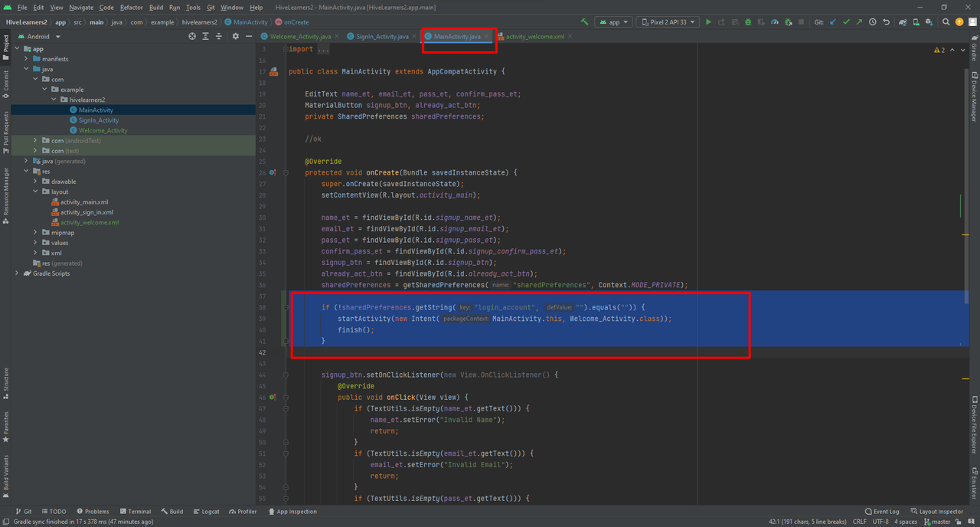This screenshot has width=980, height=527.
Task: Collapse the hivelearners2 package
Action: (54, 100)
